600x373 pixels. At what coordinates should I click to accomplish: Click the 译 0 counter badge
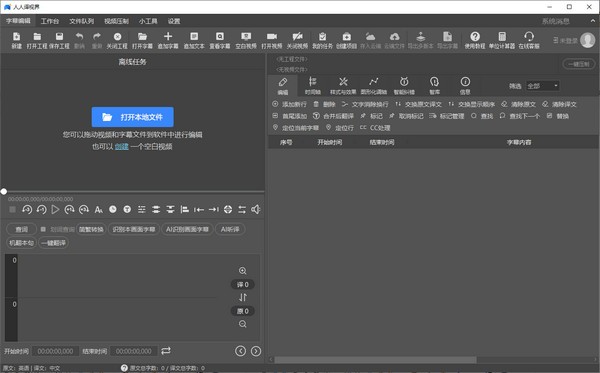[x=243, y=285]
